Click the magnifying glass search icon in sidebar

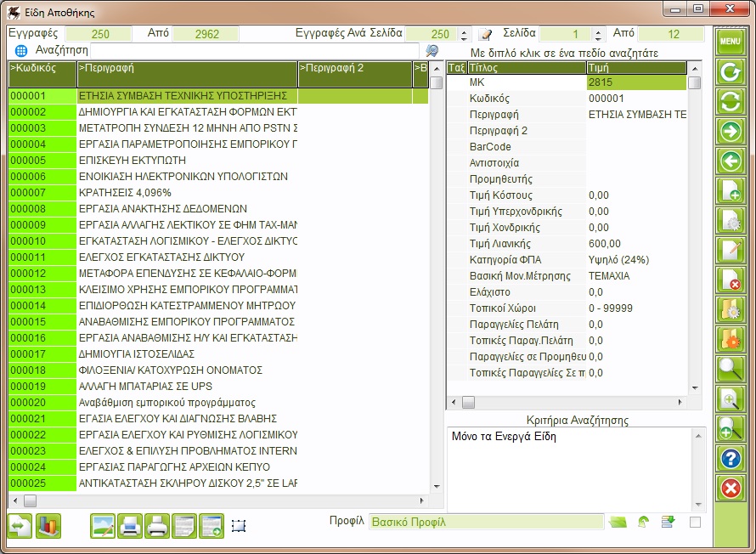[x=730, y=369]
